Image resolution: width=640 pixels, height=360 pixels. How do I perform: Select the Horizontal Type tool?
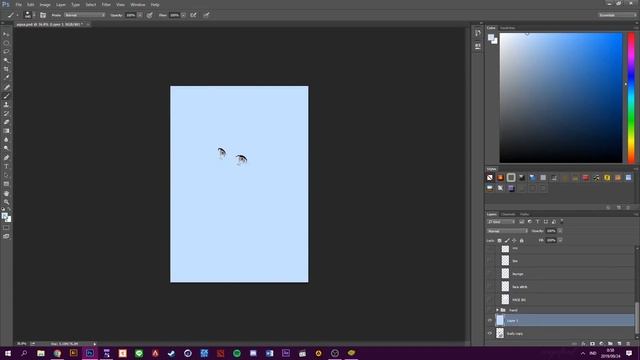coord(6,167)
